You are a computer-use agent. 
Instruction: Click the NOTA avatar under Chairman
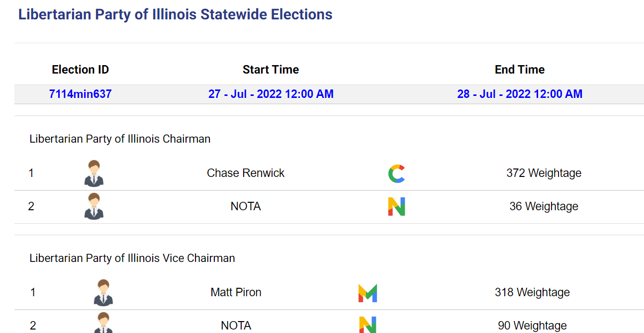pos(94,206)
